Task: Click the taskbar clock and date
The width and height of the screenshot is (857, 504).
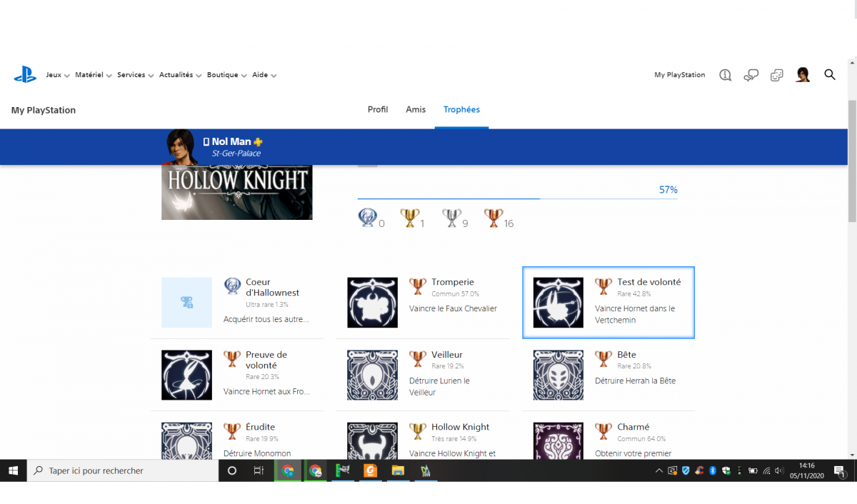Action: [808, 471]
